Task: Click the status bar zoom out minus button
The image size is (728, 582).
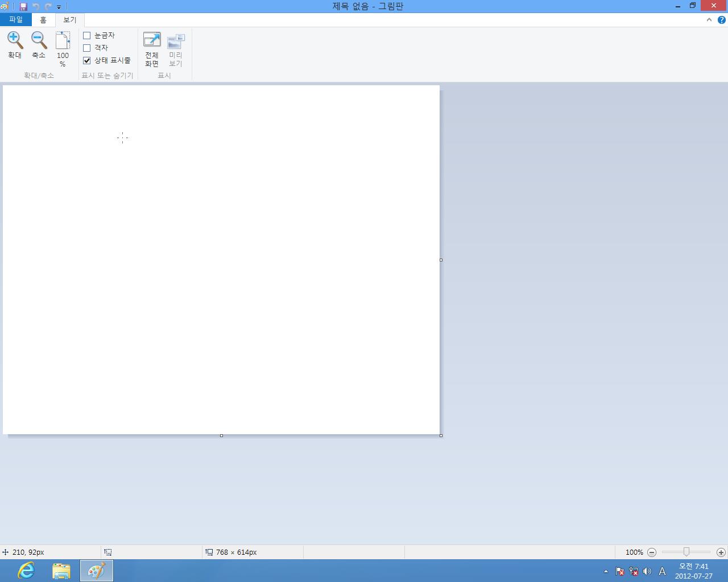Action: pyautogui.click(x=652, y=552)
